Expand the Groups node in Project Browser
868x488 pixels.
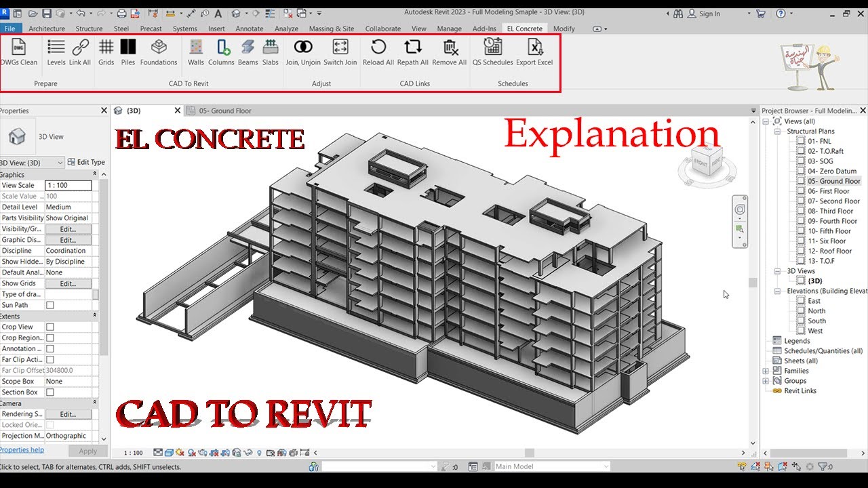tap(766, 381)
